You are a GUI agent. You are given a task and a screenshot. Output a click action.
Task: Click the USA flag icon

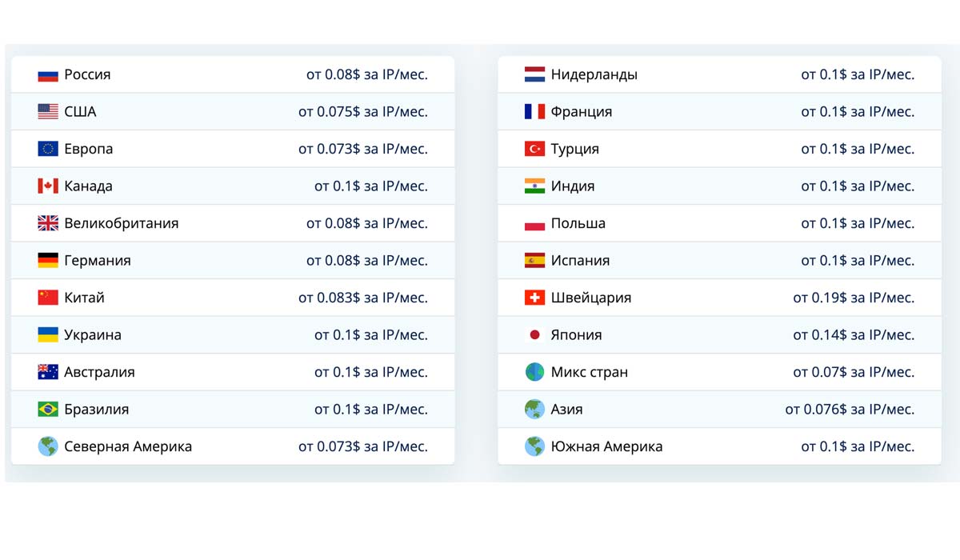coord(48,112)
